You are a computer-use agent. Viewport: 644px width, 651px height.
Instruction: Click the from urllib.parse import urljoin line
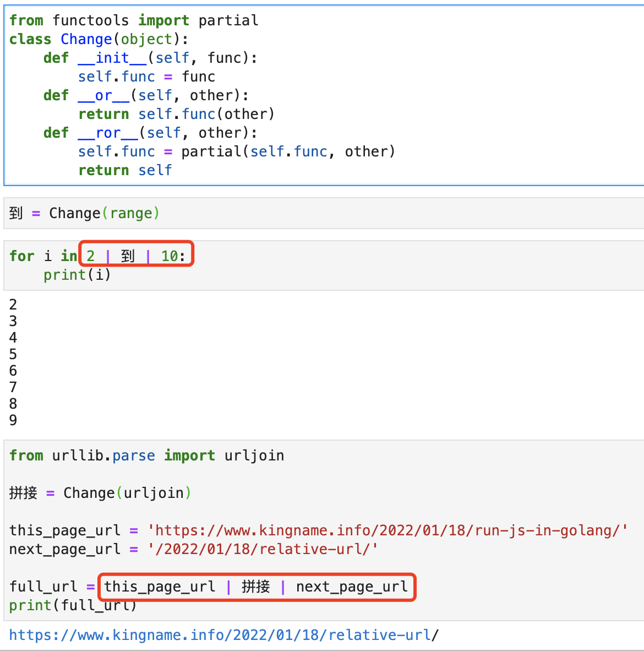point(146,455)
